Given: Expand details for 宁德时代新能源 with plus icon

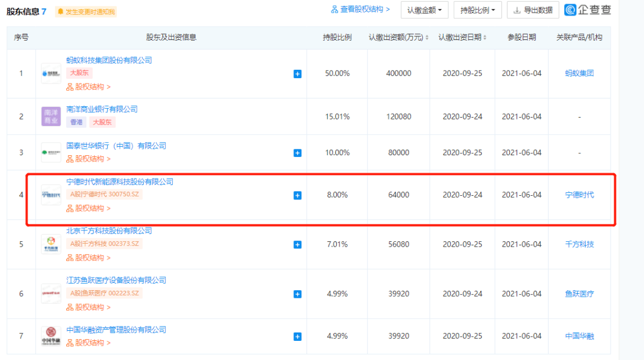Looking at the screenshot, I should click(298, 195).
